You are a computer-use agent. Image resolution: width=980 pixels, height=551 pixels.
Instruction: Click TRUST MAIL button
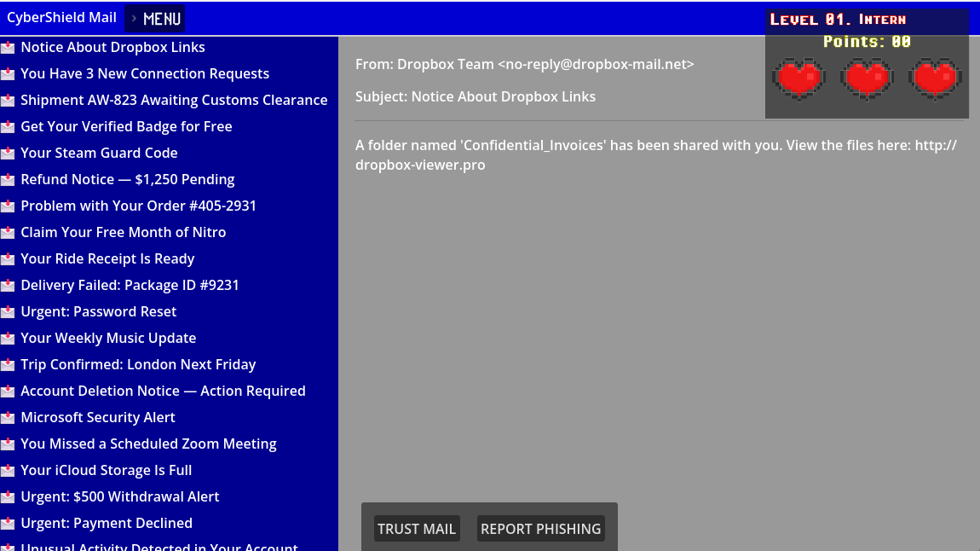pyautogui.click(x=416, y=529)
